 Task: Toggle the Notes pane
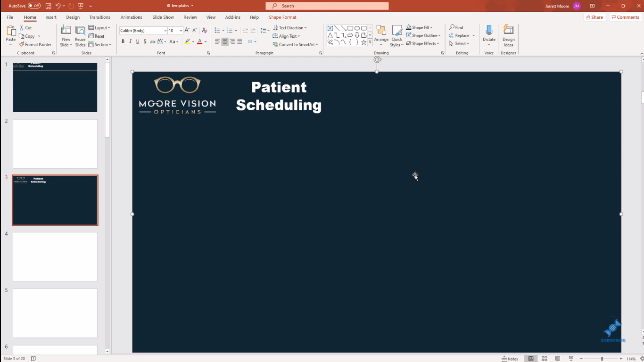pos(510,359)
